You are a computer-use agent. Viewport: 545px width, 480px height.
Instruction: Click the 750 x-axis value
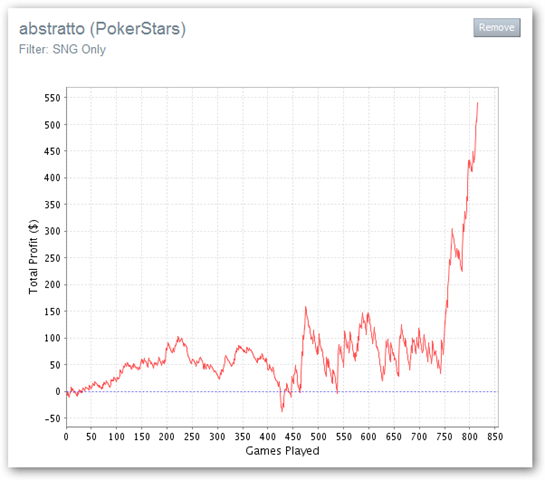(x=444, y=437)
